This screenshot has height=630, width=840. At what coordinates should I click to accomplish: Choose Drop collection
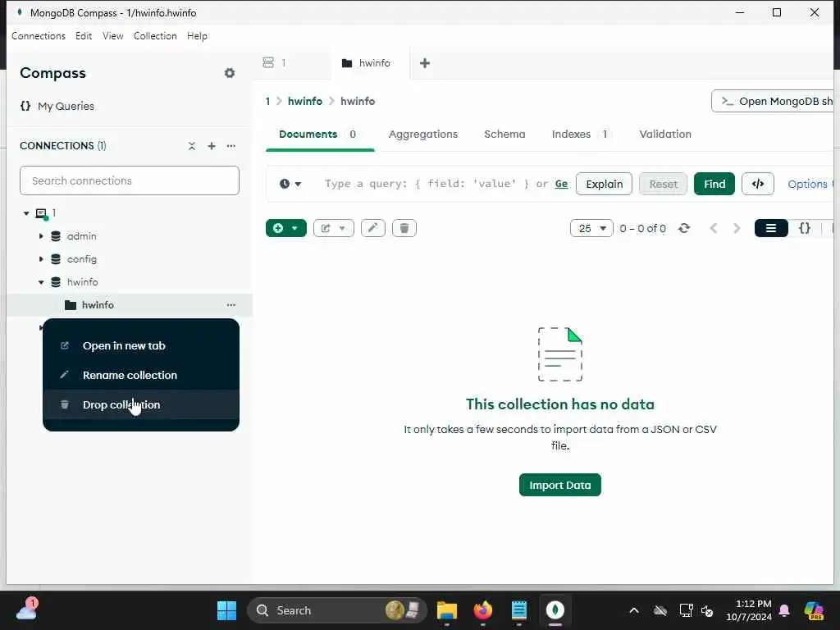pos(141,404)
